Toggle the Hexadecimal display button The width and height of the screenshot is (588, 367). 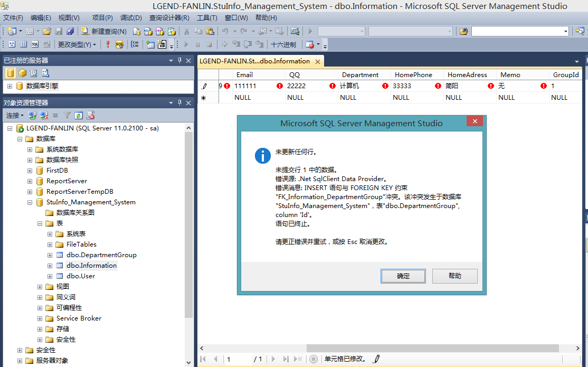pos(283,44)
